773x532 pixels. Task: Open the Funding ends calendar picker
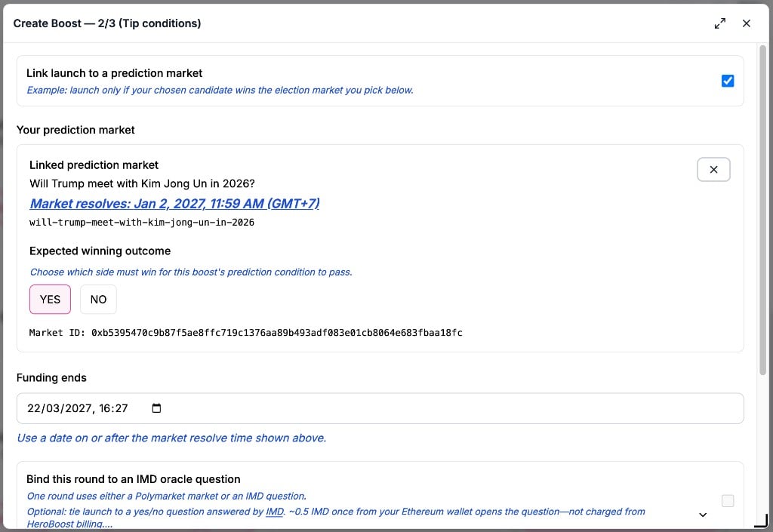coord(156,407)
